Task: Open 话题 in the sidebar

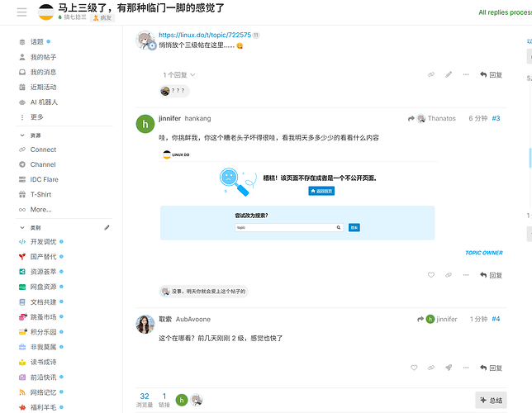Action: [36, 42]
